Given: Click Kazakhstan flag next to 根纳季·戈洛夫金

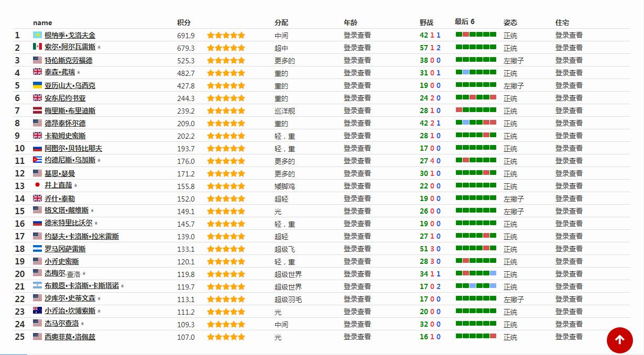Looking at the screenshot, I should 37,35.
